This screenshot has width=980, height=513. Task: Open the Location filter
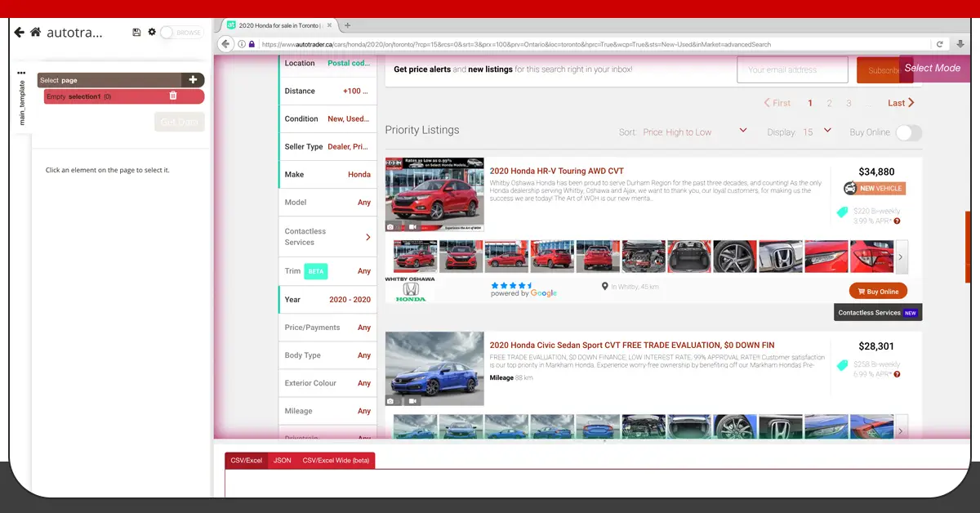click(327, 63)
